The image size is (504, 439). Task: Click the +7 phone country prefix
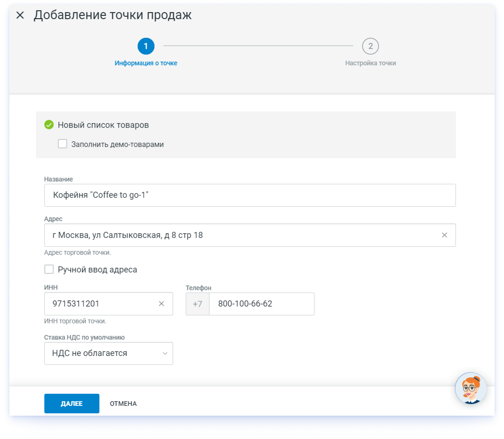click(x=197, y=304)
